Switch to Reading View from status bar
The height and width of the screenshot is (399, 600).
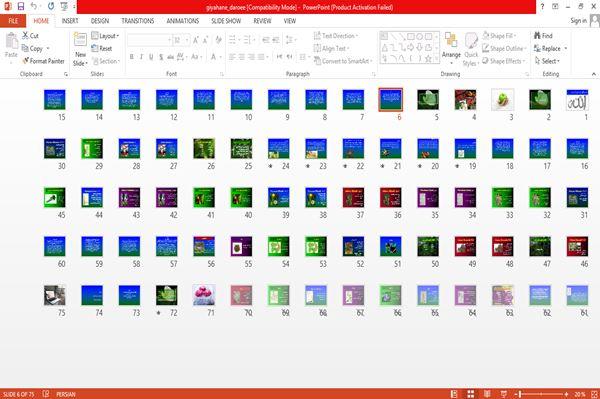(x=487, y=394)
